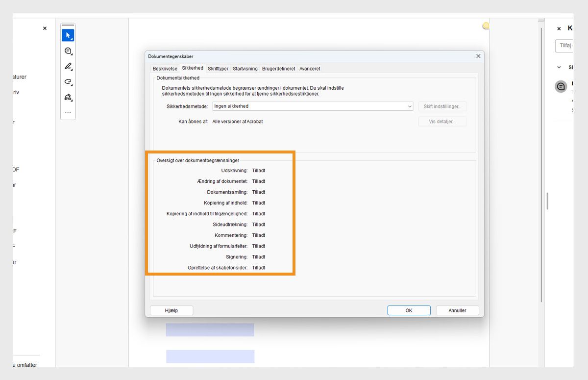The image size is (588, 380).
Task: Click Alle versioner af Acrobat text
Action: [x=238, y=122]
